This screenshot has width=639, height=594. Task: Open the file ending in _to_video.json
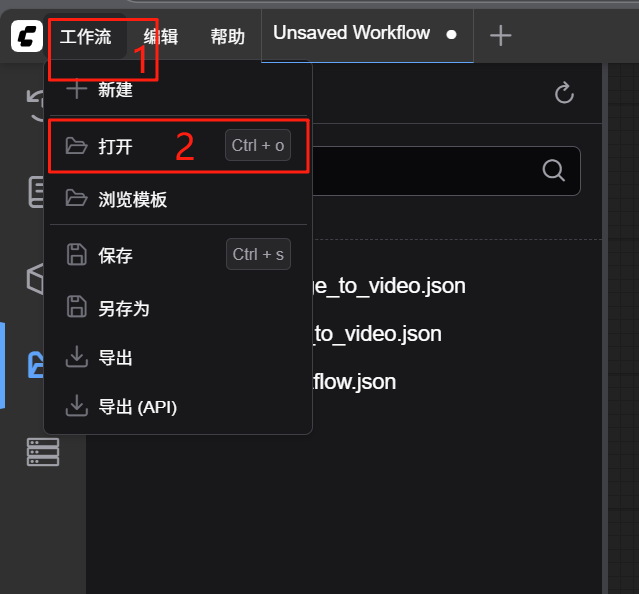click(x=377, y=334)
